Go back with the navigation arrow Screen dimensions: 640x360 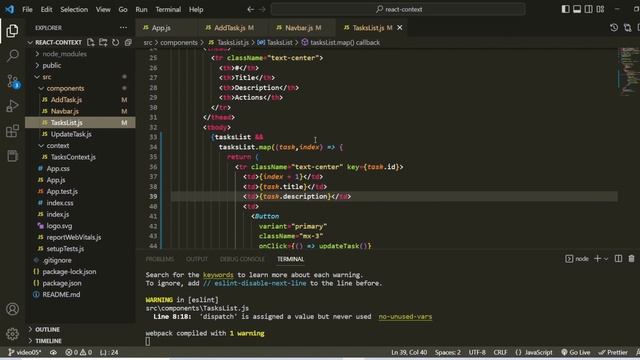250,9
